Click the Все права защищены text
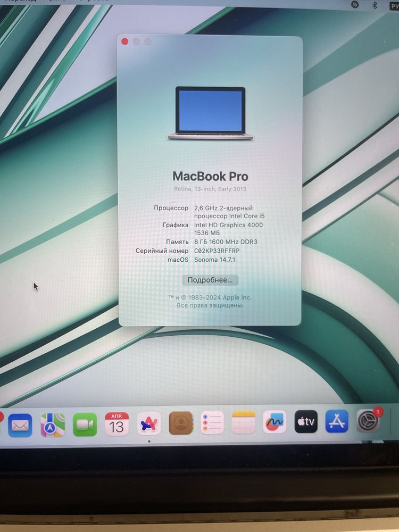This screenshot has width=399, height=532. click(210, 305)
